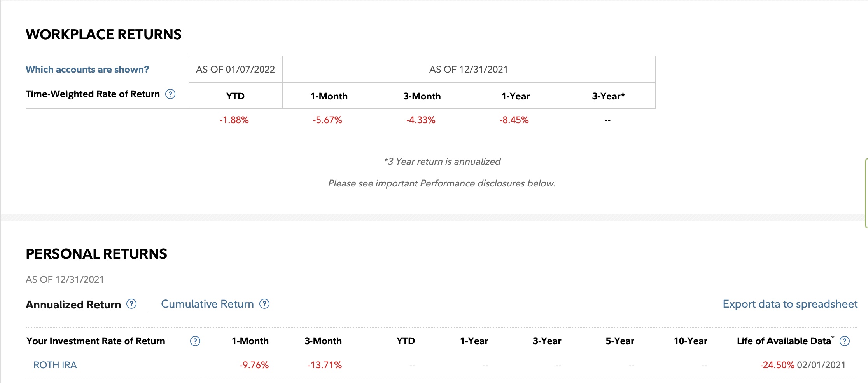This screenshot has height=383, width=868.
Task: Click the 3-Year* column header
Action: point(608,96)
